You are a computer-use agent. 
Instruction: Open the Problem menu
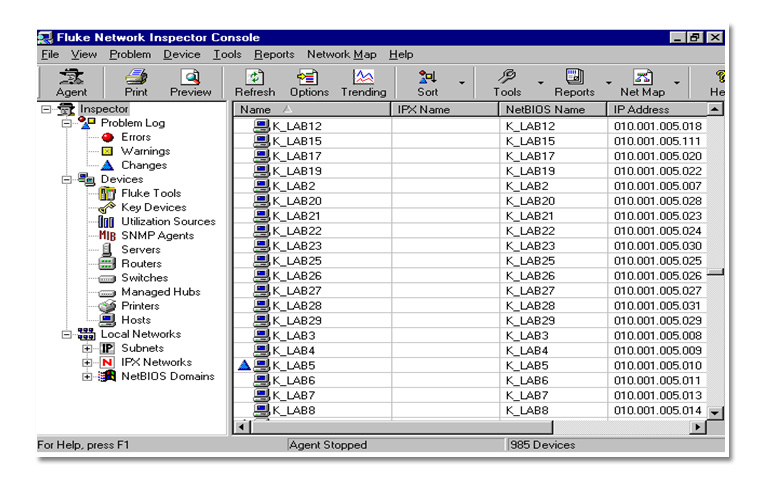pyautogui.click(x=130, y=54)
